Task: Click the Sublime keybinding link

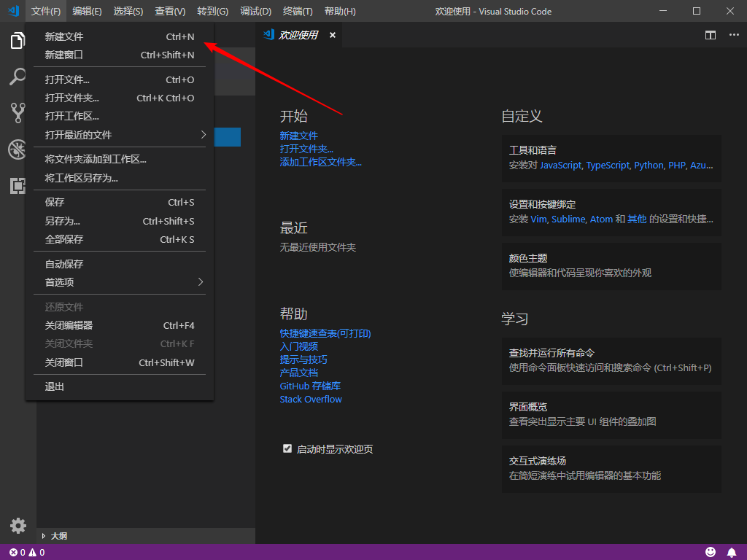Action: click(x=568, y=219)
